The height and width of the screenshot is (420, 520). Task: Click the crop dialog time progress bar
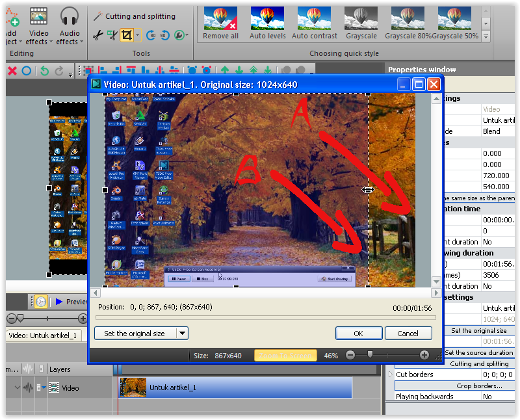[266, 317]
